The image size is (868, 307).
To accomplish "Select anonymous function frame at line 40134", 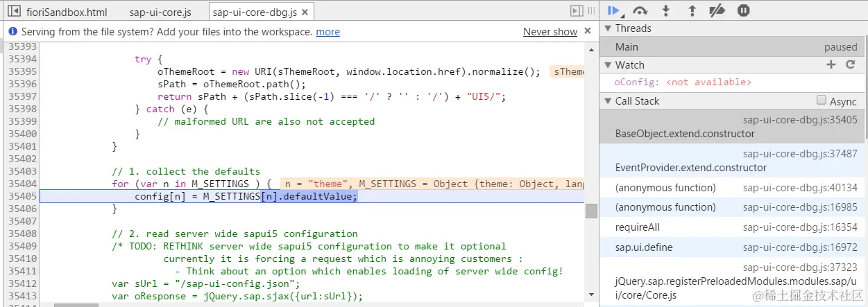I will (x=733, y=187).
